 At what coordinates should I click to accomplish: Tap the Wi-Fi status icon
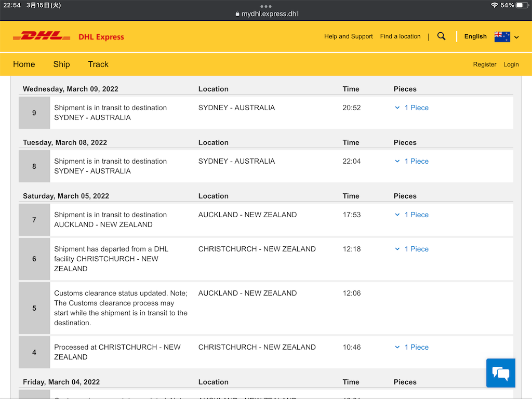495,5
